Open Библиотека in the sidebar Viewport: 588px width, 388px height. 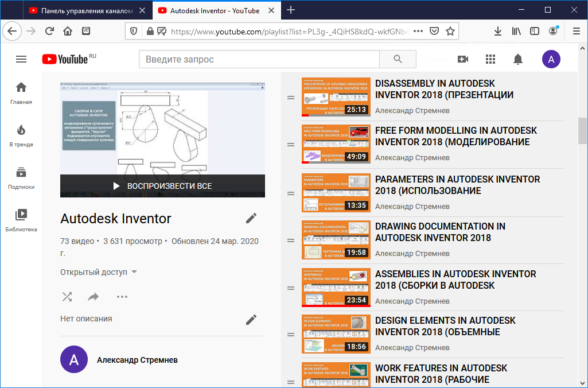point(21,220)
